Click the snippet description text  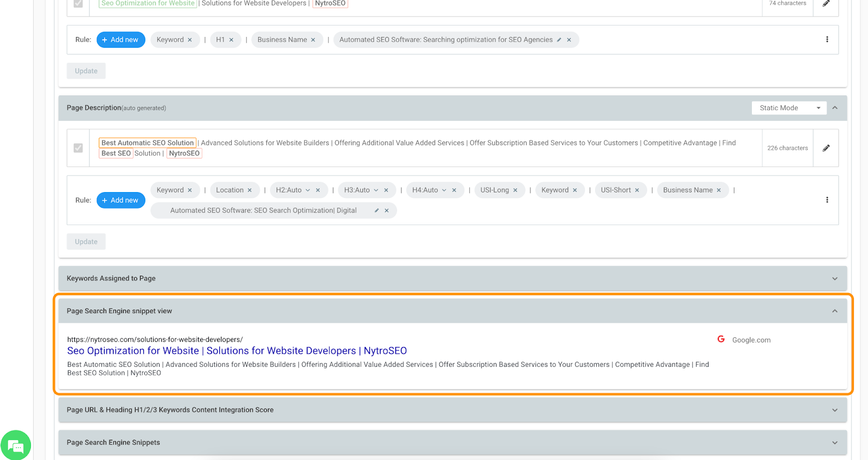(388, 369)
